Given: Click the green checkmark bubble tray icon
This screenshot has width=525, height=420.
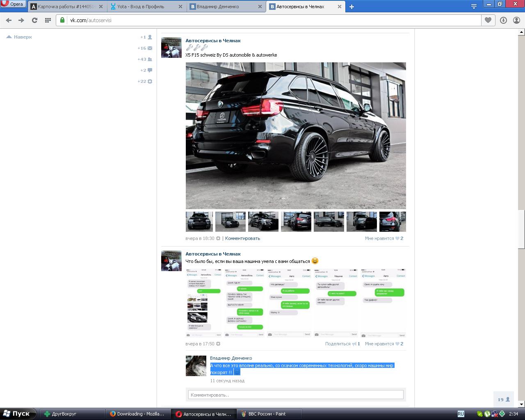Looking at the screenshot, I should 480,414.
